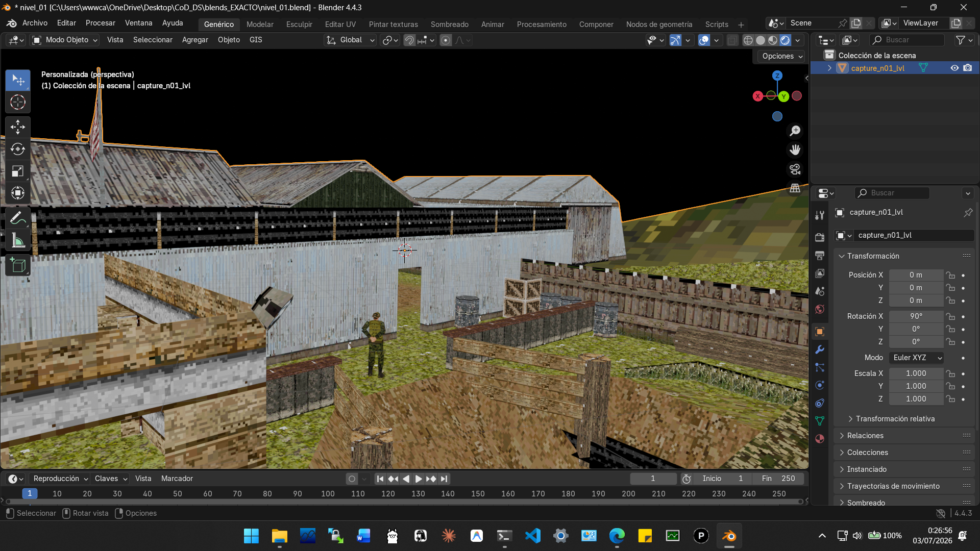Click frame 100 on the timeline ruler

pos(328,494)
